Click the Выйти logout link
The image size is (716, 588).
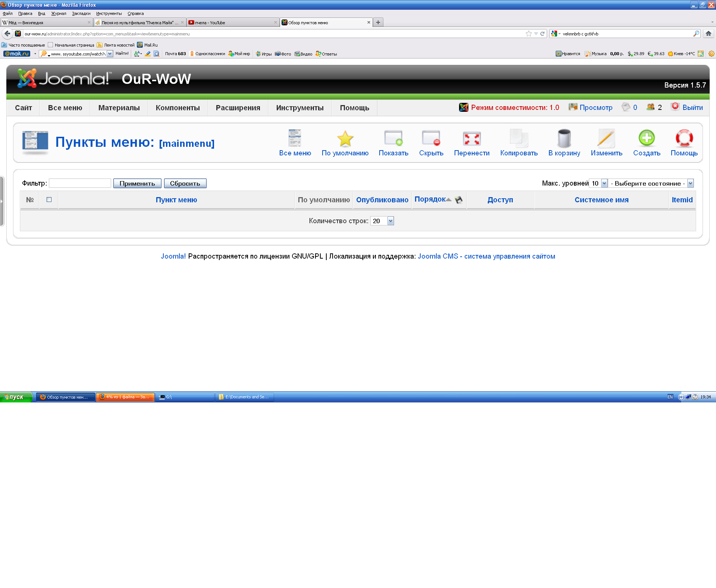coord(692,108)
